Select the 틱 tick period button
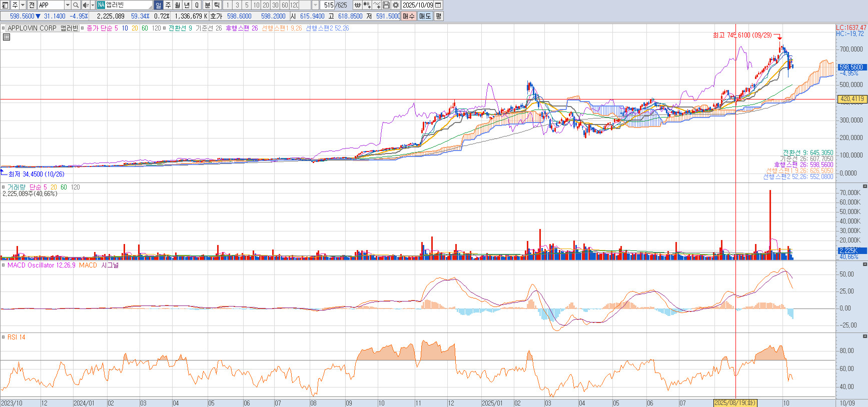The width and height of the screenshot is (868, 407). [x=217, y=5]
